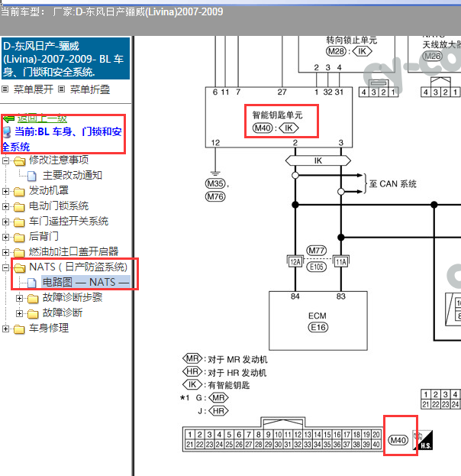The width and height of the screenshot is (461, 476).
Task: Click the 故障诊断 folder icon
Action: [x=33, y=314]
